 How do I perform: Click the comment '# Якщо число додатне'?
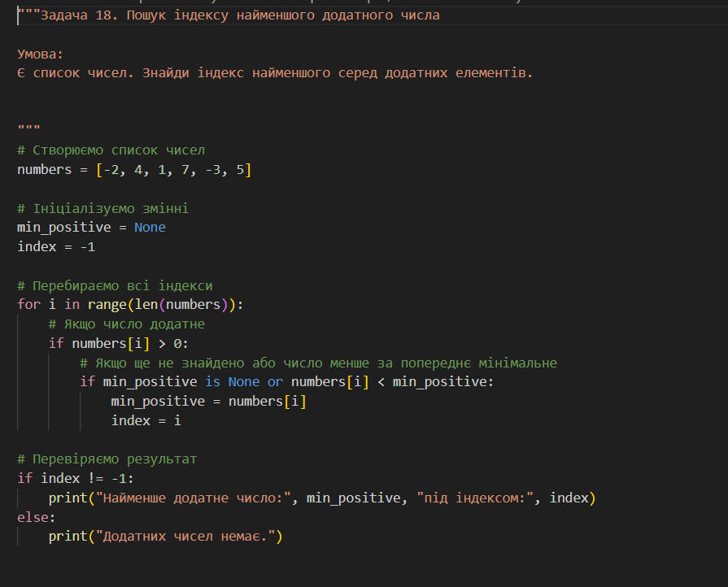coord(126,324)
